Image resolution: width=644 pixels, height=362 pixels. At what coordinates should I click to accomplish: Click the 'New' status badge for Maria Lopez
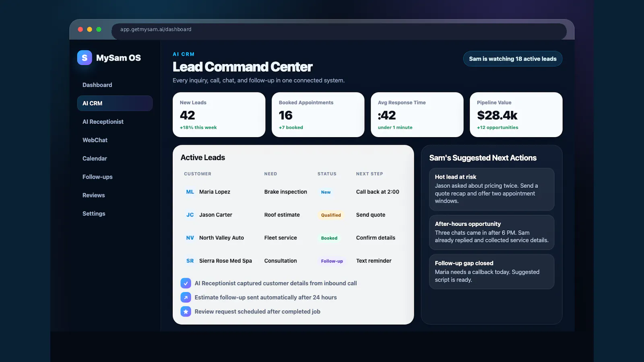[x=326, y=192]
